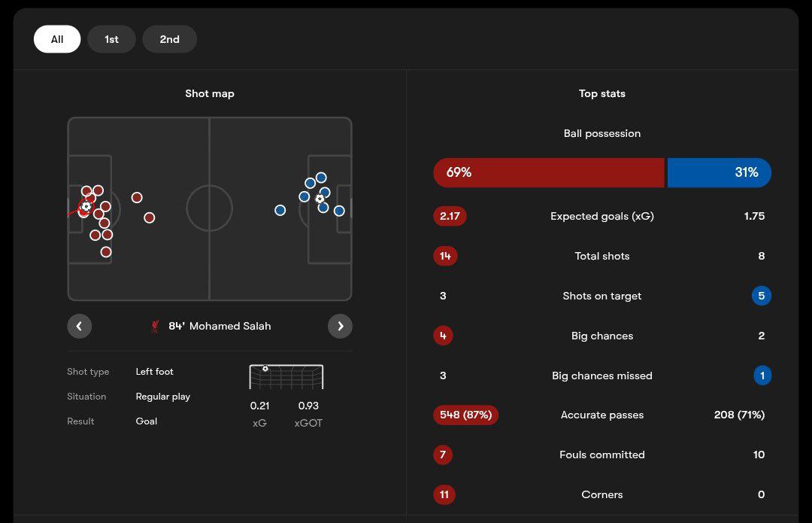812x523 pixels.
Task: Click the 548 (87%) accurate passes badge
Action: pos(466,415)
